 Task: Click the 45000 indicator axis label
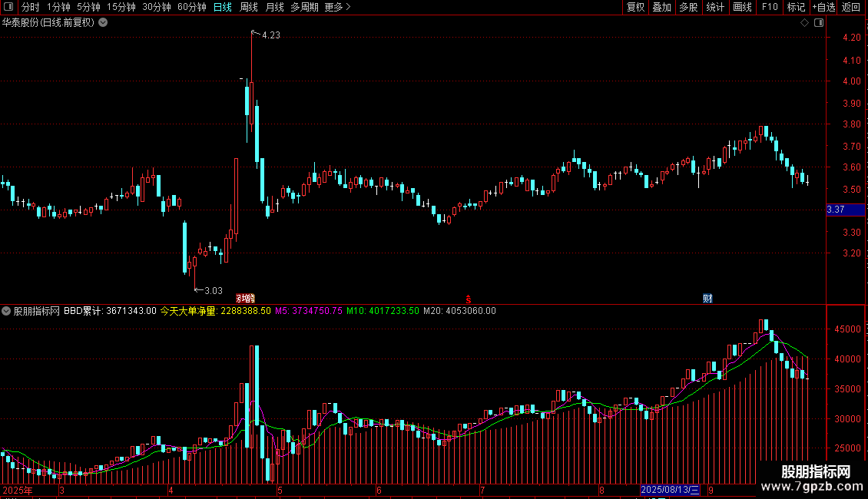coord(847,329)
